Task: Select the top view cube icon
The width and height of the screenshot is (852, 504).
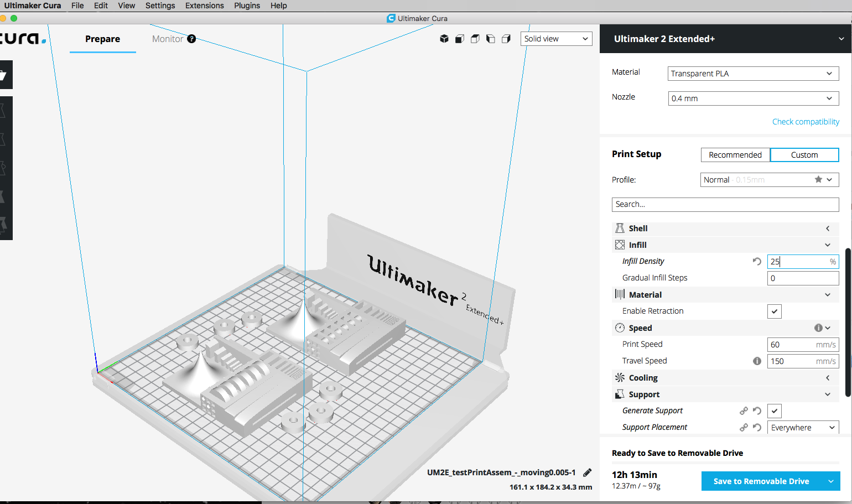Action: pyautogui.click(x=475, y=39)
